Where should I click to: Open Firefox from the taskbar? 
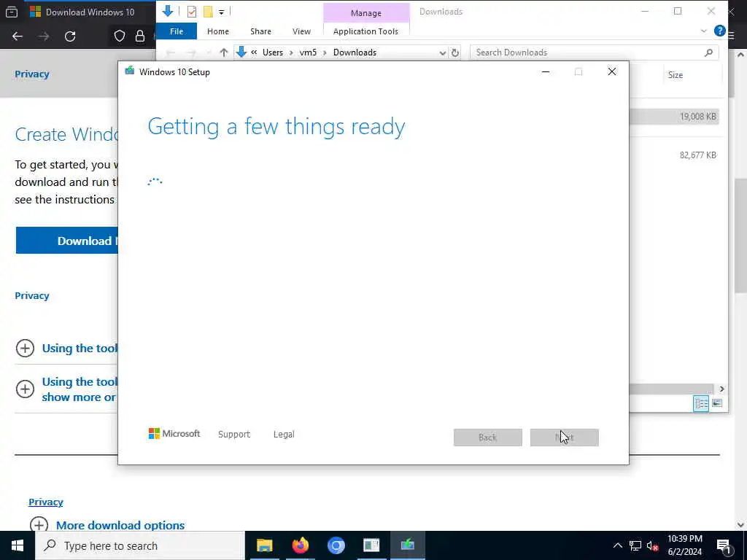pyautogui.click(x=300, y=545)
